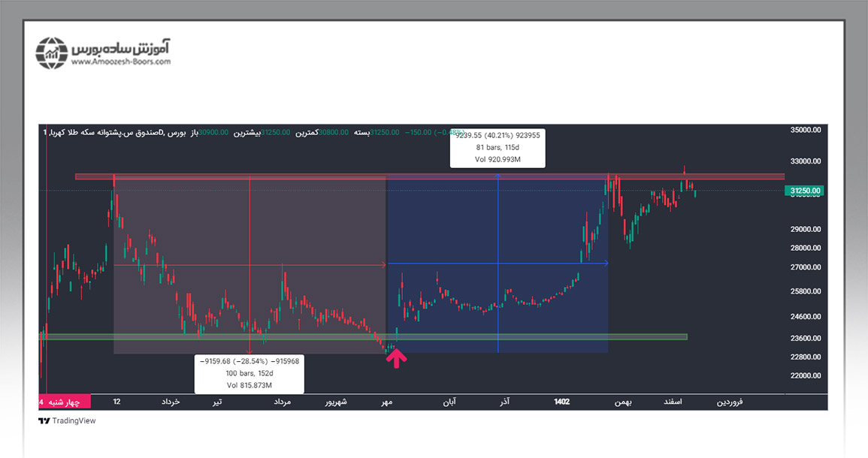Viewport: 868px width, 458px height.
Task: Click the pink up arrow marker
Action: (396, 357)
